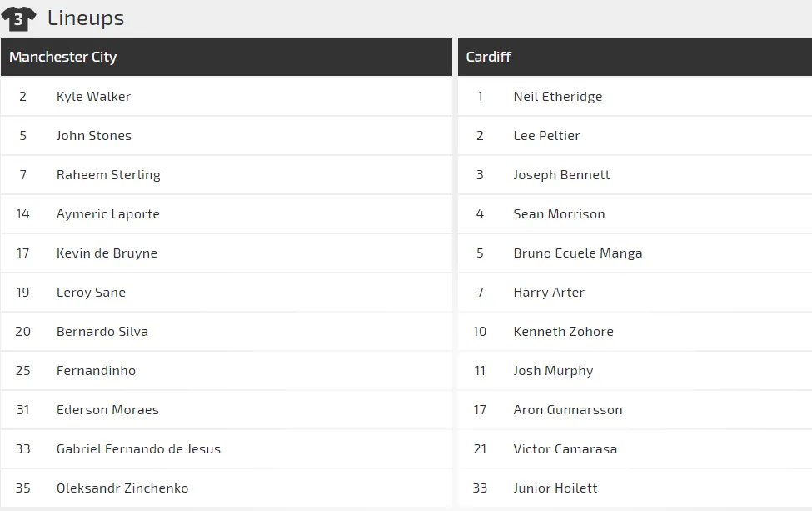Open Ederson Moraes player entry
The width and height of the screenshot is (812, 511).
(107, 410)
